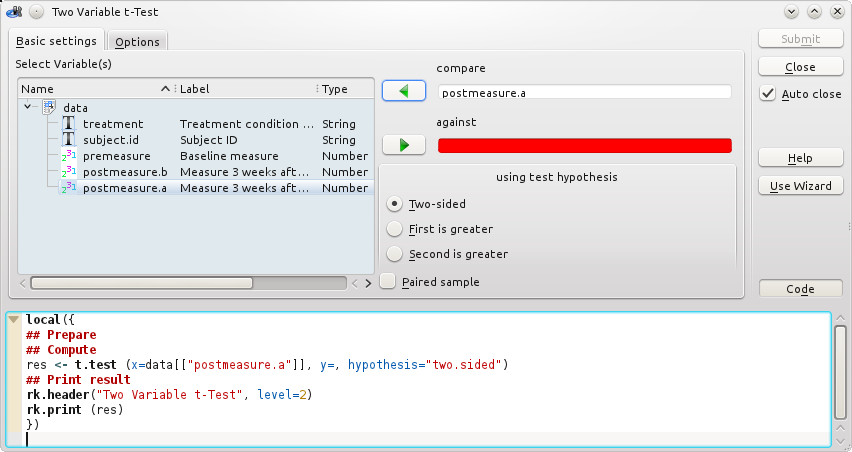
Task: Click the data frame icon in tree
Action: (x=48, y=107)
